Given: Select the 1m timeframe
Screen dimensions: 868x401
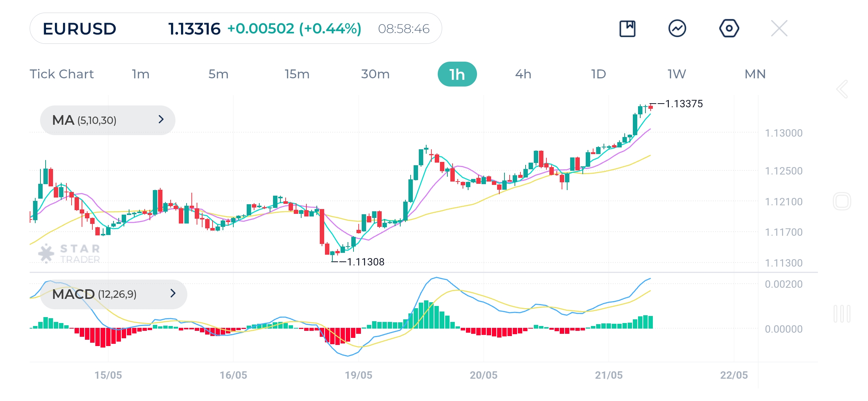Looking at the screenshot, I should [x=141, y=74].
